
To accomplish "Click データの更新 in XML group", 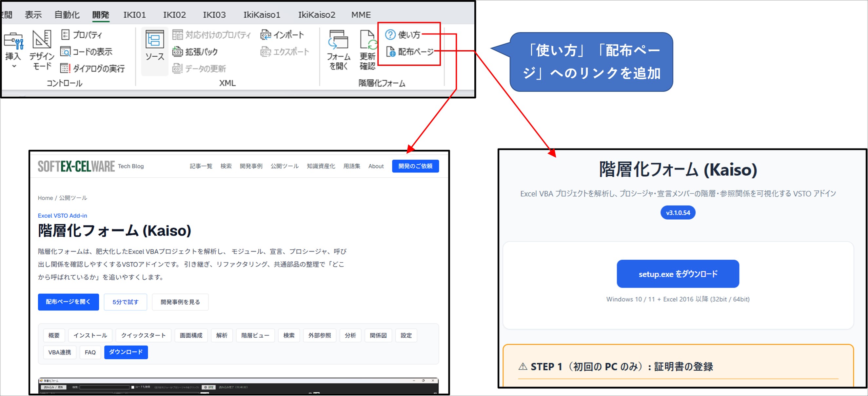I will pyautogui.click(x=199, y=69).
